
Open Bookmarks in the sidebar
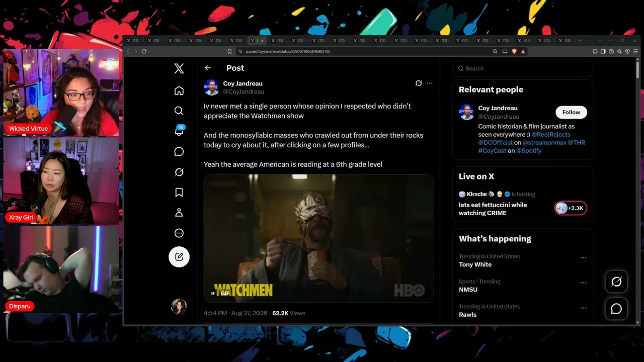pos(179,193)
